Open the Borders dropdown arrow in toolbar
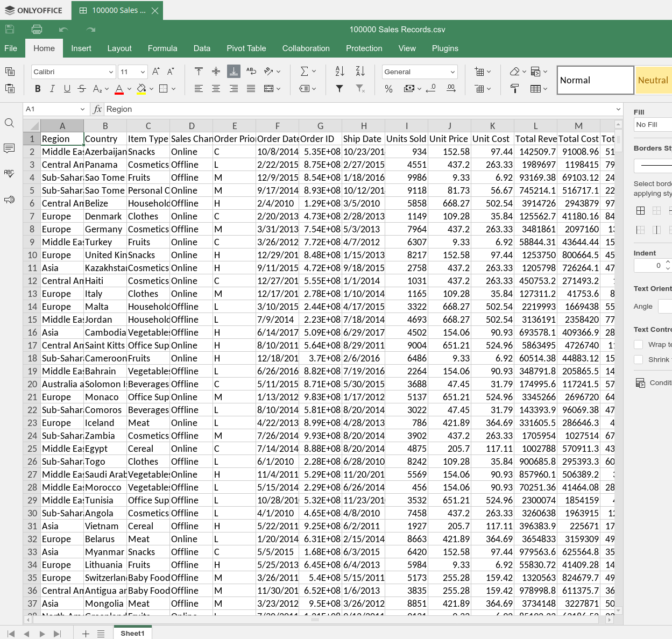The height and width of the screenshot is (639, 672). pos(173,89)
